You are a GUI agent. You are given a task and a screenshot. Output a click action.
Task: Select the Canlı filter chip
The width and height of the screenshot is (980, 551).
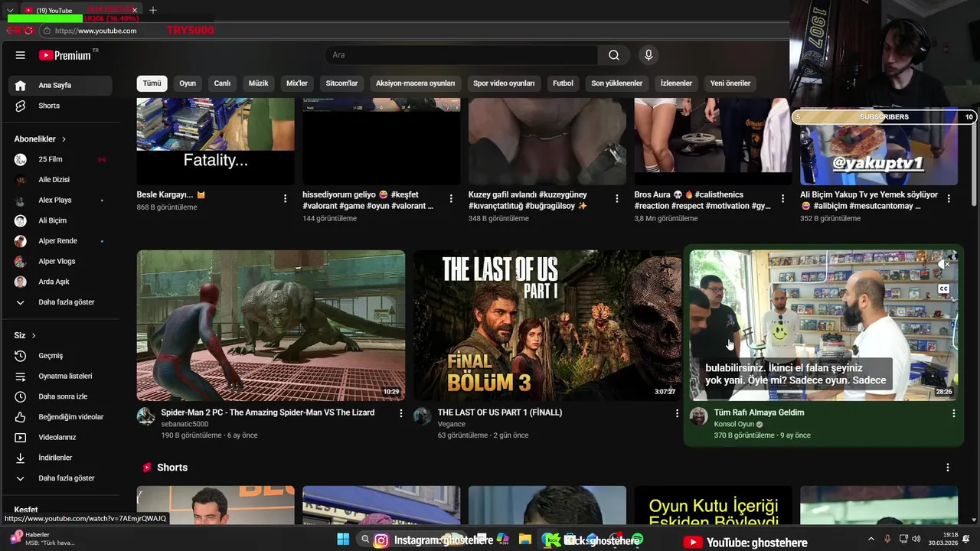pyautogui.click(x=222, y=83)
